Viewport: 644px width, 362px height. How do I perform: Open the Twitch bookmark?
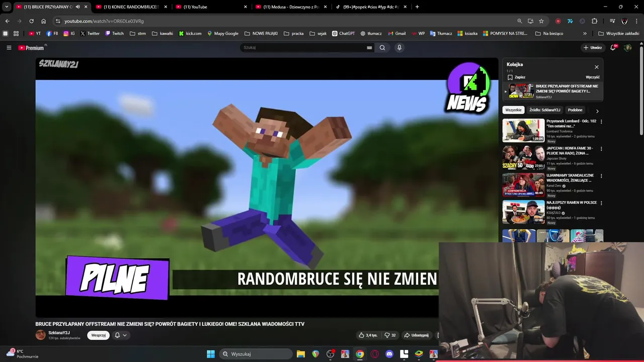pyautogui.click(x=114, y=34)
